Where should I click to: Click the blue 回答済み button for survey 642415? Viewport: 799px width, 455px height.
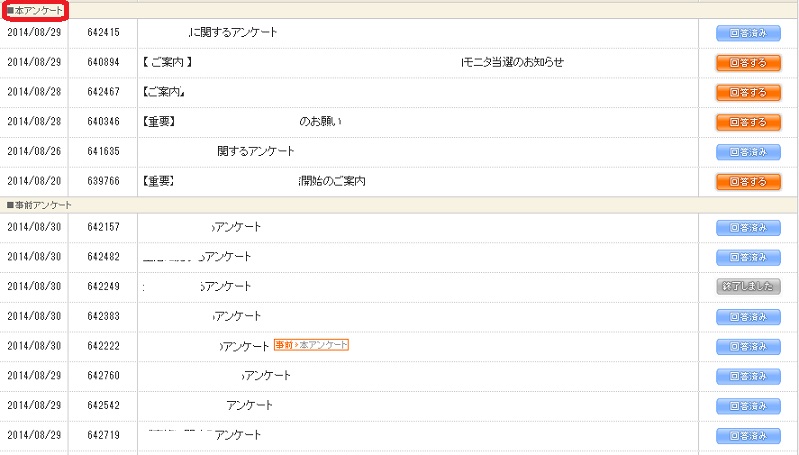(748, 32)
